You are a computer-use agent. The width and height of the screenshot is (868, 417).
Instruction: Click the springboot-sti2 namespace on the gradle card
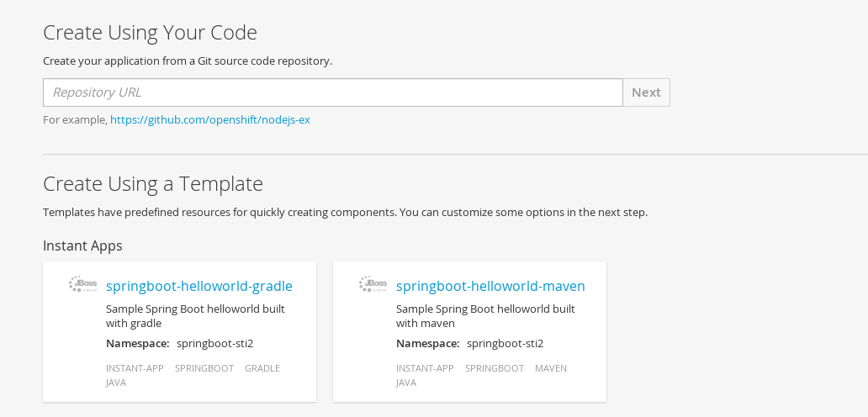click(x=214, y=343)
